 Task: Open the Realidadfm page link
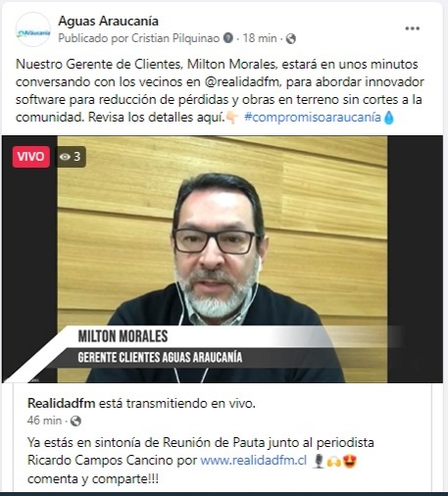(62, 403)
